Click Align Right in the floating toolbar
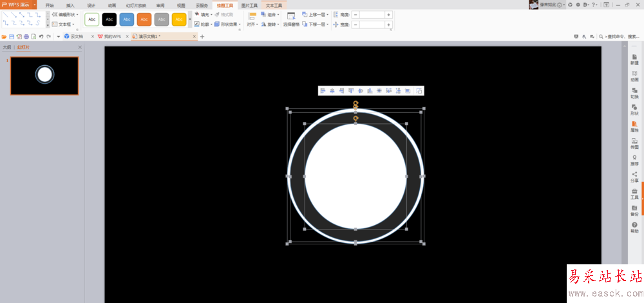 tap(341, 91)
